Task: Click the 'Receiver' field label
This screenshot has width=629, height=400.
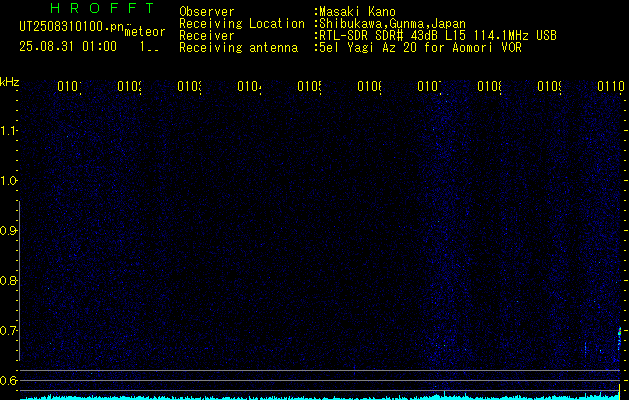Action: pos(207,36)
